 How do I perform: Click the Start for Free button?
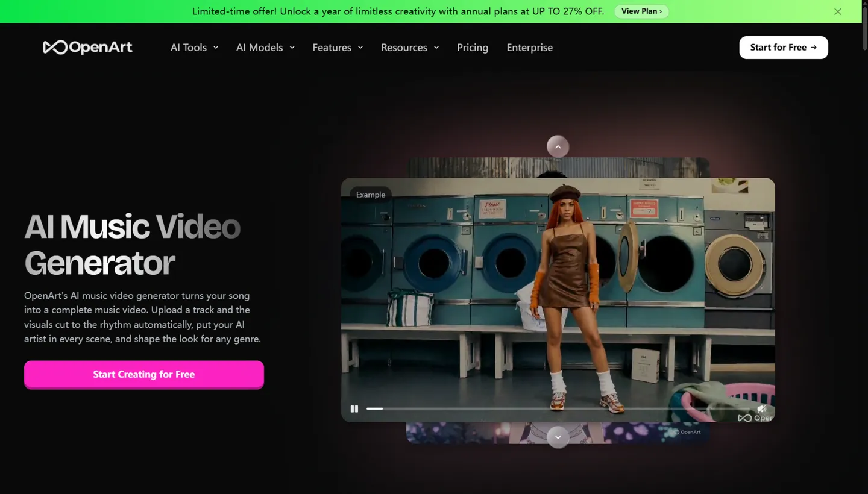click(784, 48)
